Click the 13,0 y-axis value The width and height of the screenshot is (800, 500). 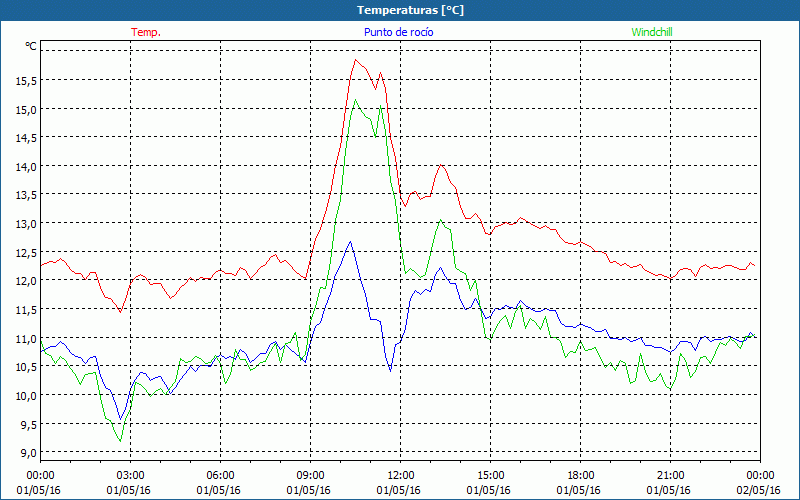[26, 223]
